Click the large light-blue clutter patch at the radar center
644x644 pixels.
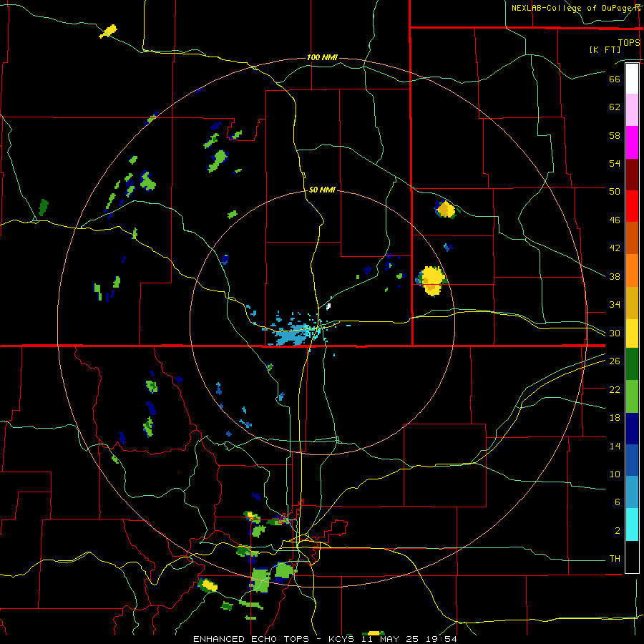(291, 334)
